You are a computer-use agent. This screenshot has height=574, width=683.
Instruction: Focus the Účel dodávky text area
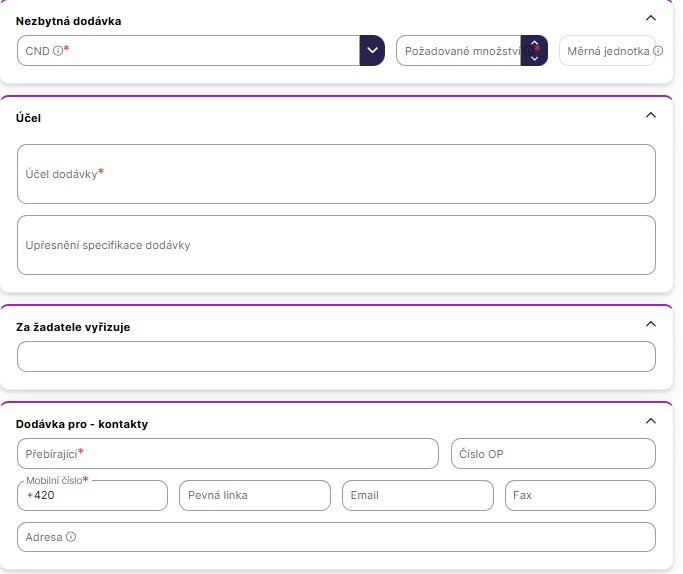(x=336, y=174)
